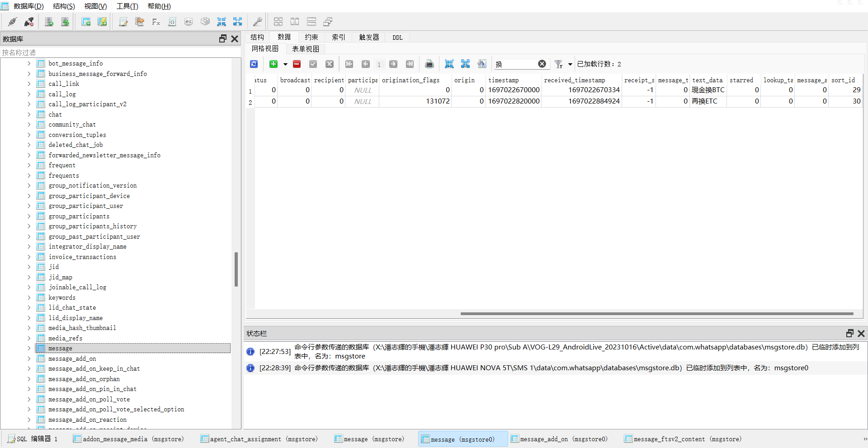
Task: Insert a row with the green plus
Action: [274, 64]
